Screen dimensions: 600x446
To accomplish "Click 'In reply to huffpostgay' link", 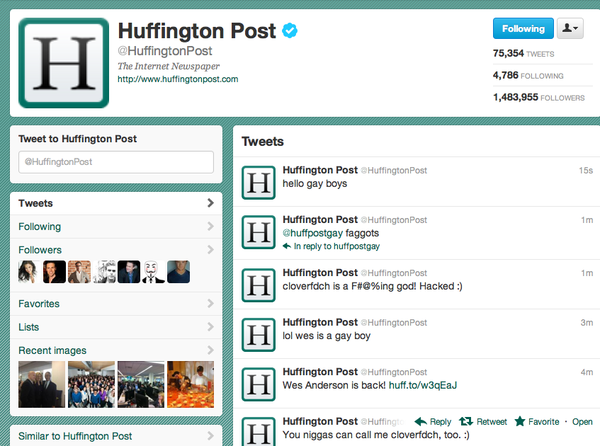I will point(337,246).
